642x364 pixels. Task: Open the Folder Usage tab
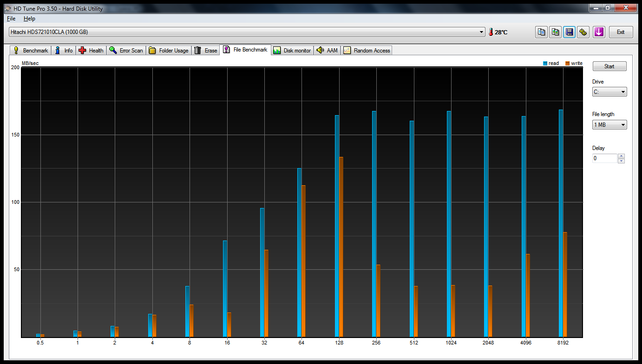pos(168,50)
